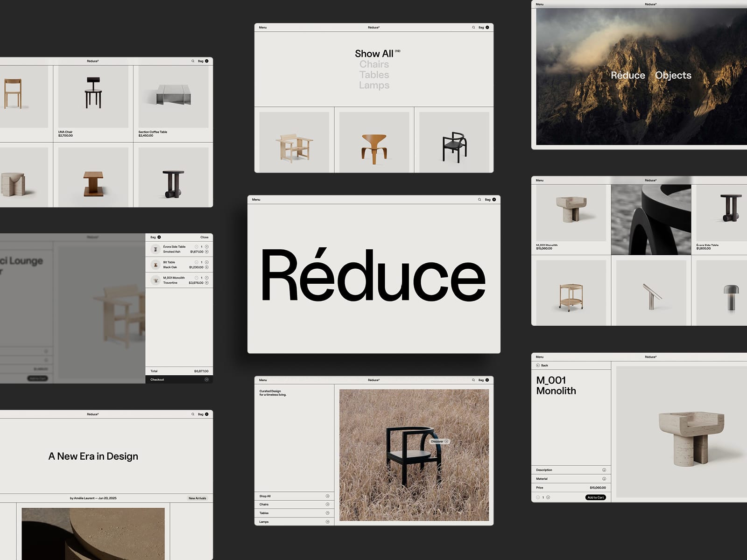Remove Évora Side Table from bag
This screenshot has height=560, width=747.
[x=207, y=252]
